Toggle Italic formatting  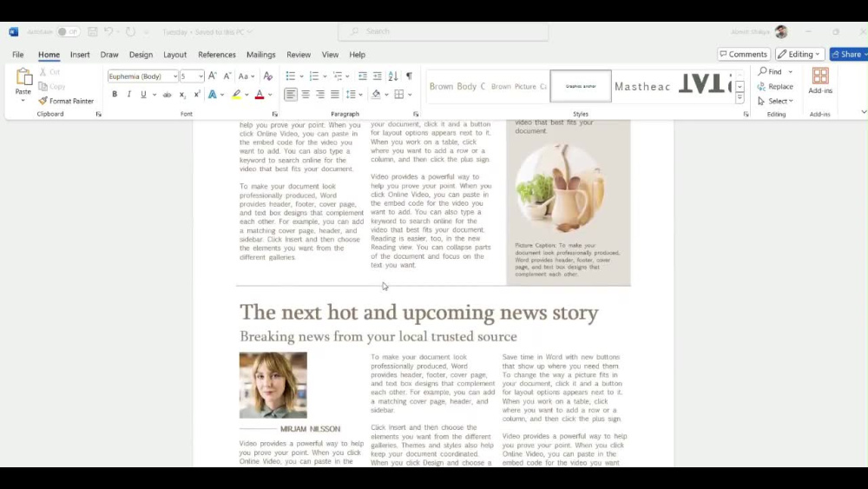(x=129, y=95)
